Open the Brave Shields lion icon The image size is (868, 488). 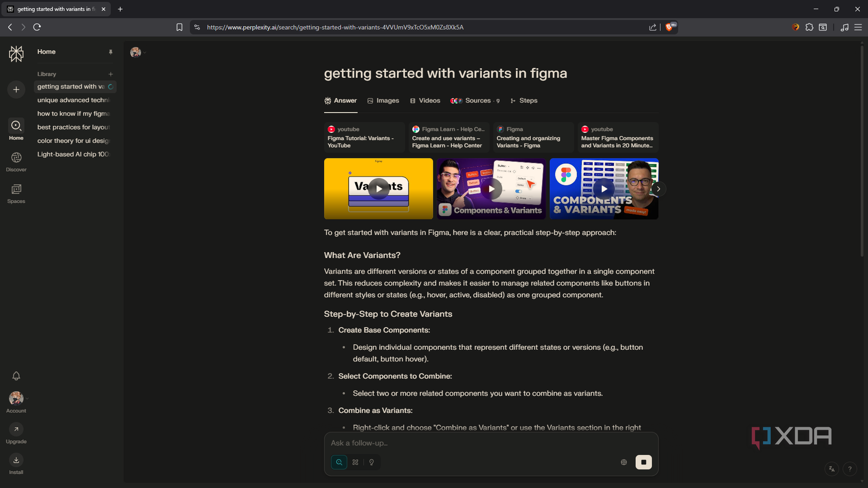pyautogui.click(x=670, y=27)
